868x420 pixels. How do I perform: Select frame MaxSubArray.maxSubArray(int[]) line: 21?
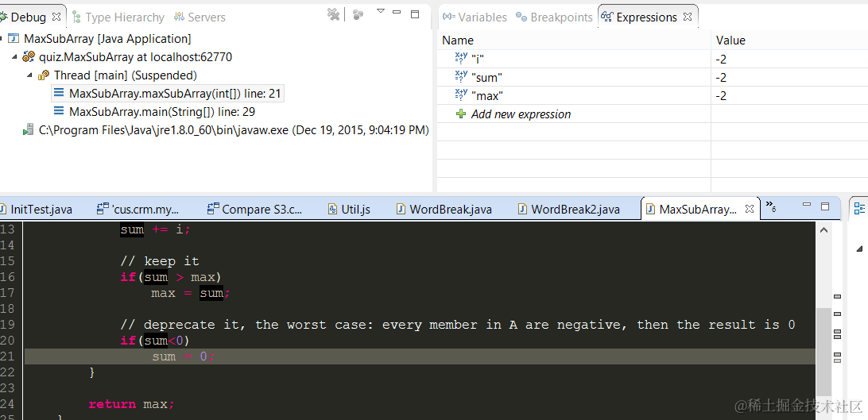pos(175,94)
